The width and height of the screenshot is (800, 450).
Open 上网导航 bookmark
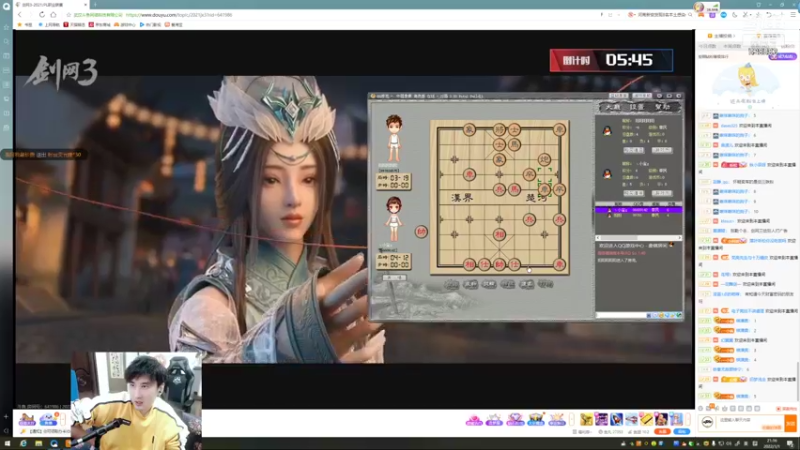point(49,24)
